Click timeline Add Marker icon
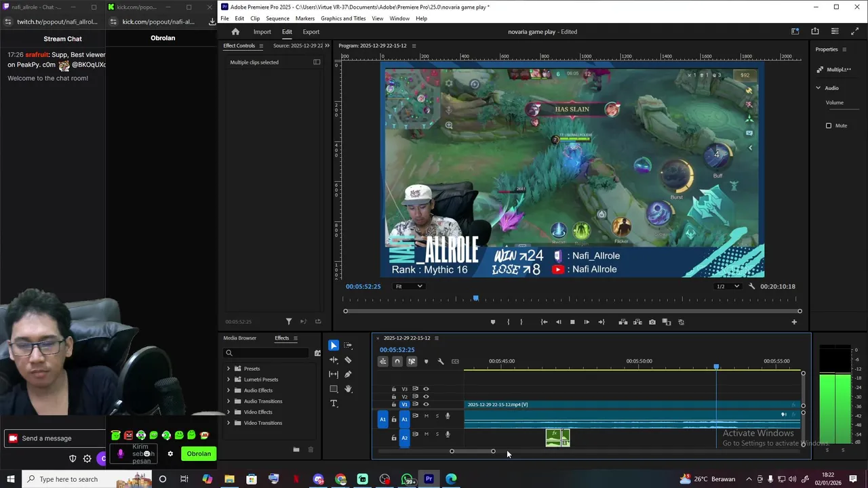This screenshot has width=868, height=488. coord(426,361)
